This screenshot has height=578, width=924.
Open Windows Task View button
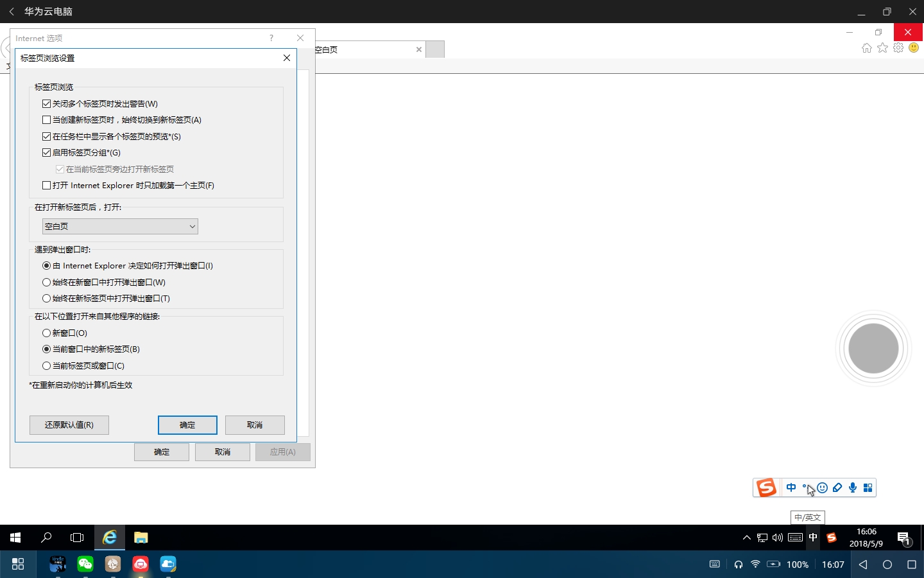(77, 538)
